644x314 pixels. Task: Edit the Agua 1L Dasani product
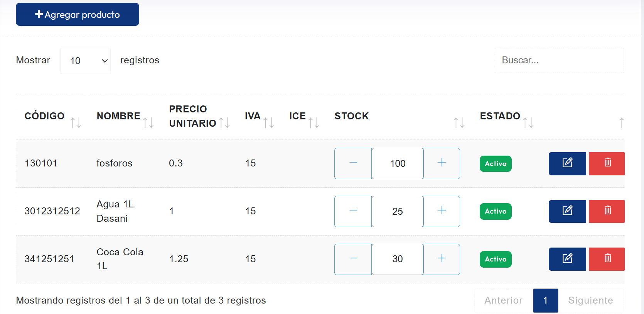567,211
